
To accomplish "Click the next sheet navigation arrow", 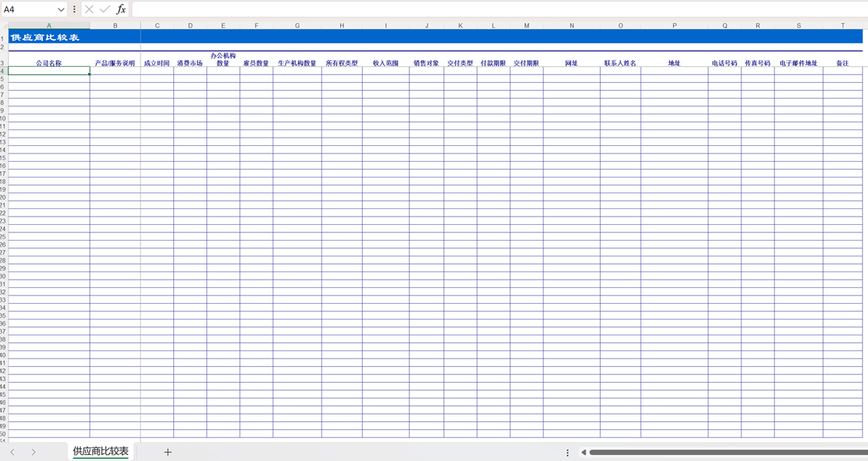I will [x=34, y=452].
